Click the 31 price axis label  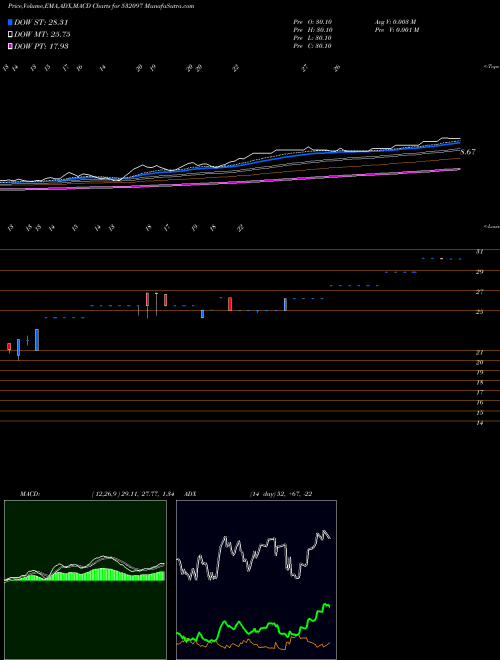point(479,252)
